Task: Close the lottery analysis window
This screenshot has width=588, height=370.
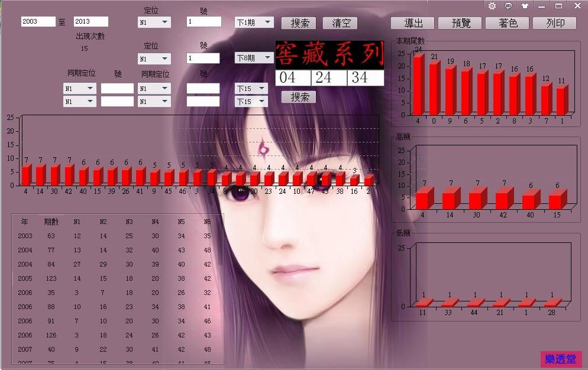Action: pyautogui.click(x=577, y=6)
